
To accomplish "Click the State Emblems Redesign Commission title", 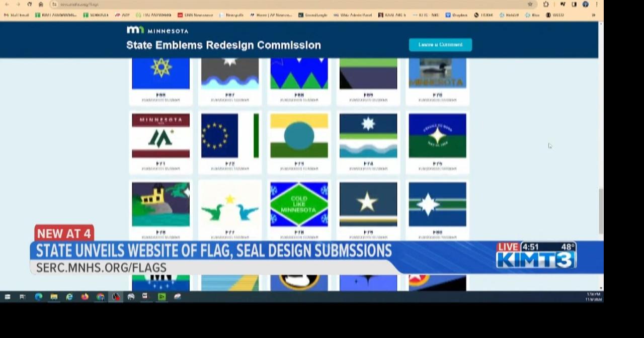I will click(x=223, y=45).
